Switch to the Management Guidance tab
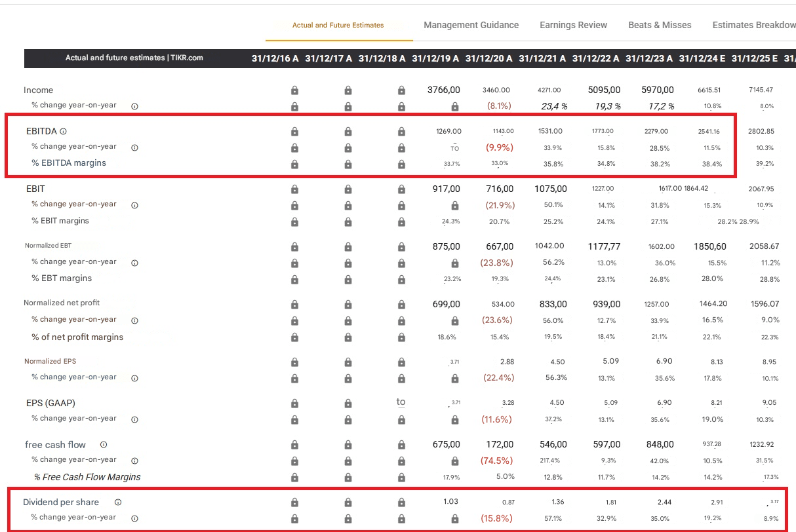Image resolution: width=796 pixels, height=532 pixels. pyautogui.click(x=471, y=25)
